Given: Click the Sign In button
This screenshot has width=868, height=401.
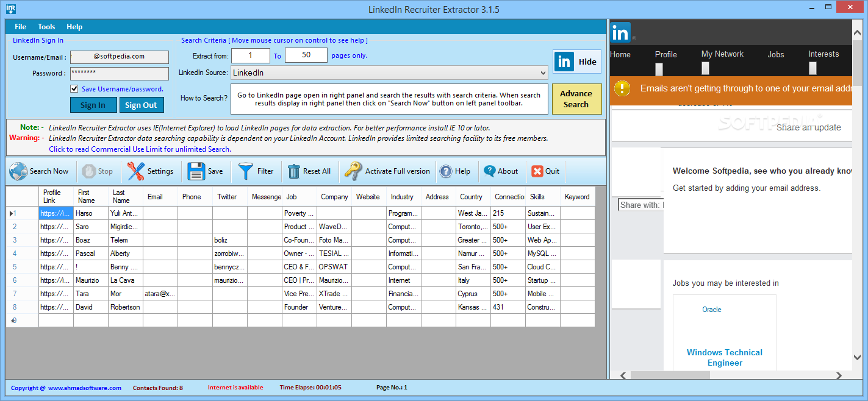Looking at the screenshot, I should pos(93,105).
